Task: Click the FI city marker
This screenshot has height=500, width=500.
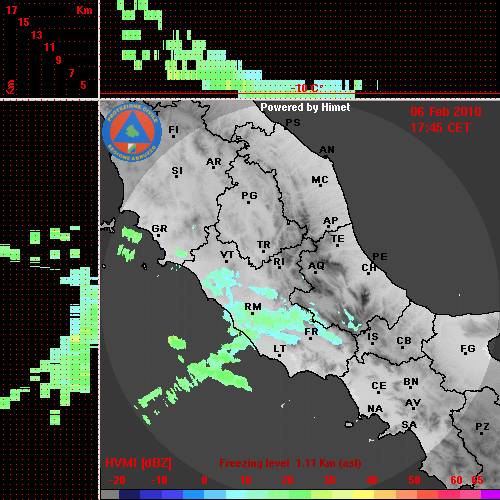Action: pos(173,137)
